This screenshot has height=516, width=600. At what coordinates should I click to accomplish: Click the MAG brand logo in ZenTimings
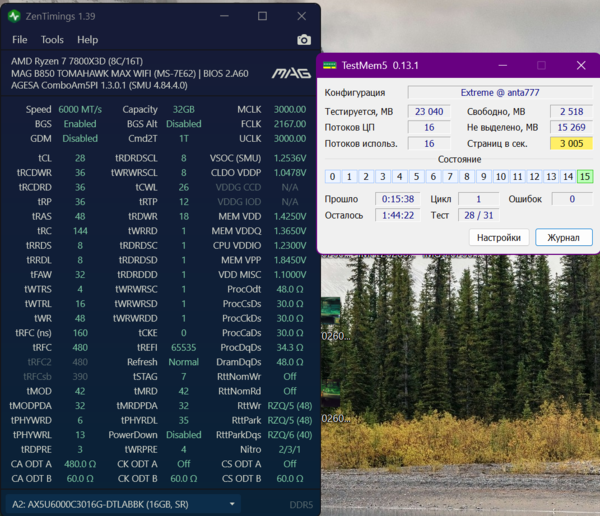tap(291, 73)
